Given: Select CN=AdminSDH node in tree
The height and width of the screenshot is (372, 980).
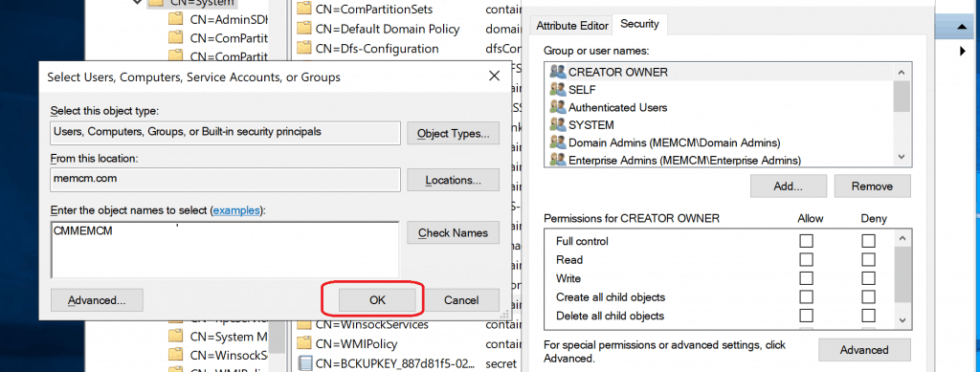Looking at the screenshot, I should click(229, 19).
